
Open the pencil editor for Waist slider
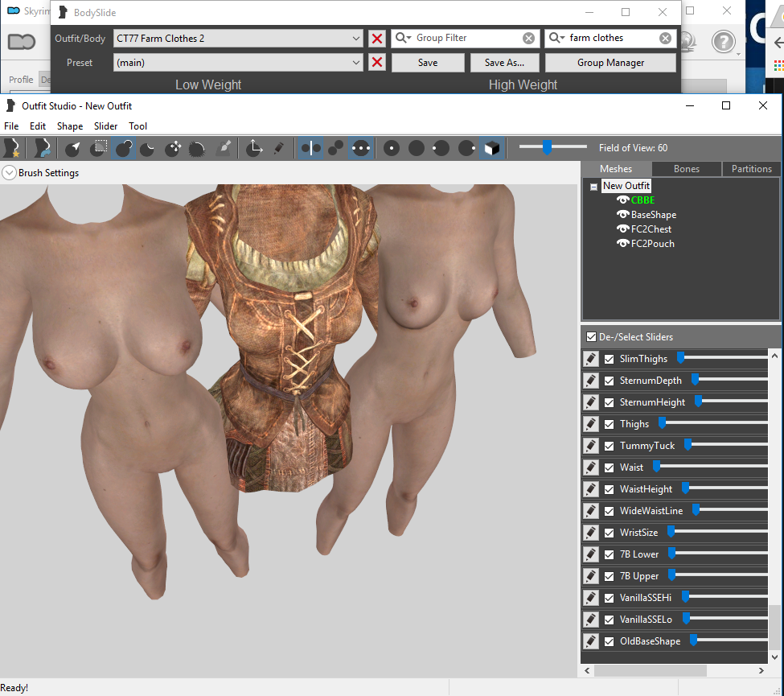point(591,467)
